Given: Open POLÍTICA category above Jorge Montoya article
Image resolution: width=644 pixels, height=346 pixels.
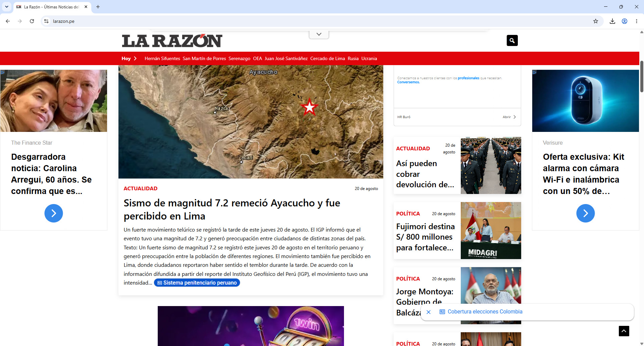Looking at the screenshot, I should 408,279.
